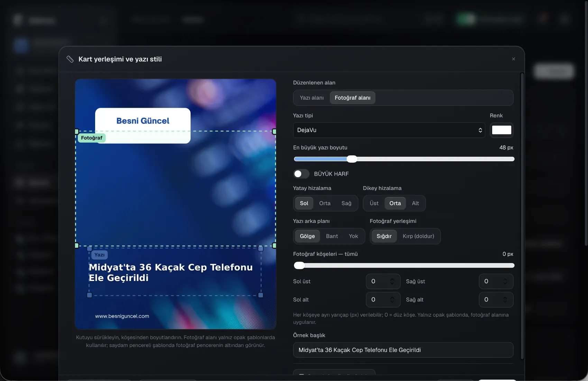The height and width of the screenshot is (381, 588).
Task: Open the white Renk color swatch
Action: tap(502, 130)
